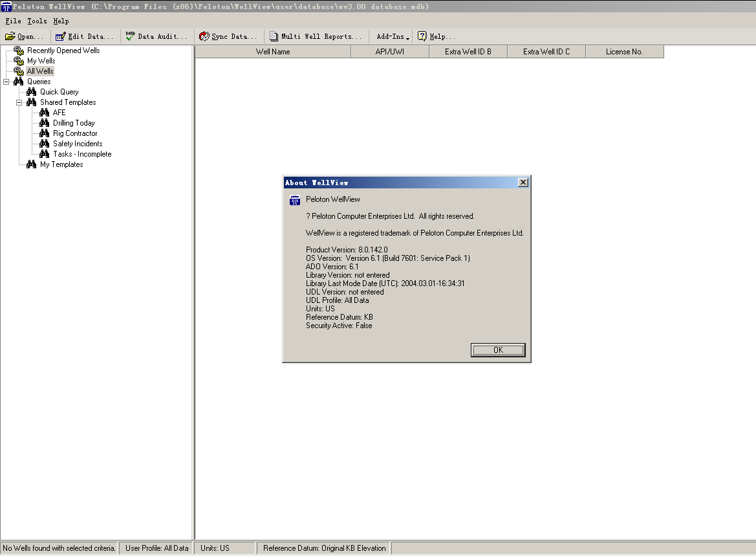Select All Wells tree label
Image resolution: width=756 pixels, height=556 pixels.
pos(40,71)
